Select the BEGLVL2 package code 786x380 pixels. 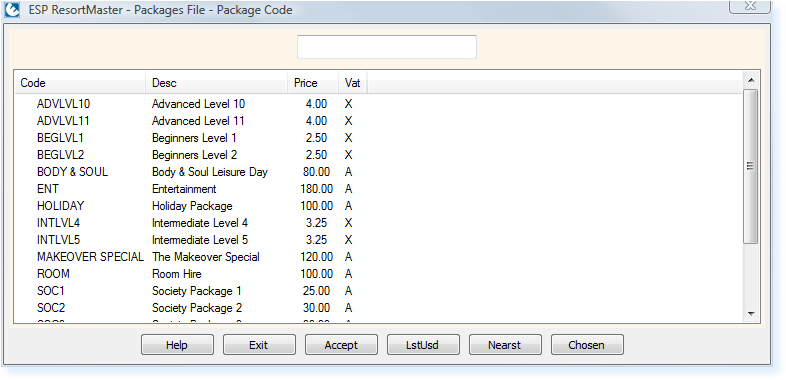pos(60,155)
